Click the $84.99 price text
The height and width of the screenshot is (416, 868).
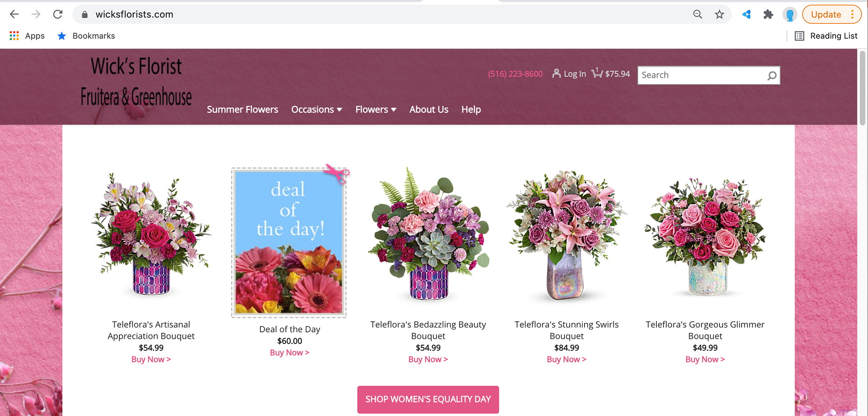[x=566, y=348]
